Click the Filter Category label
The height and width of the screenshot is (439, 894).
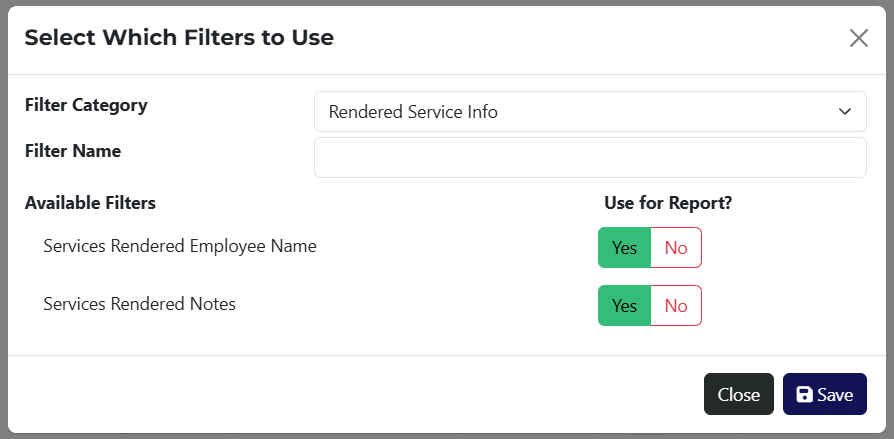[x=86, y=105]
